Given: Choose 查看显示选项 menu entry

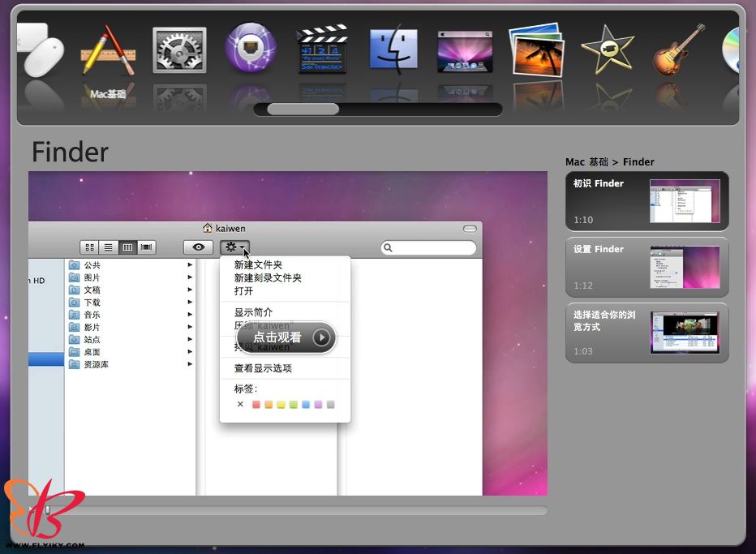Looking at the screenshot, I should pos(264,368).
